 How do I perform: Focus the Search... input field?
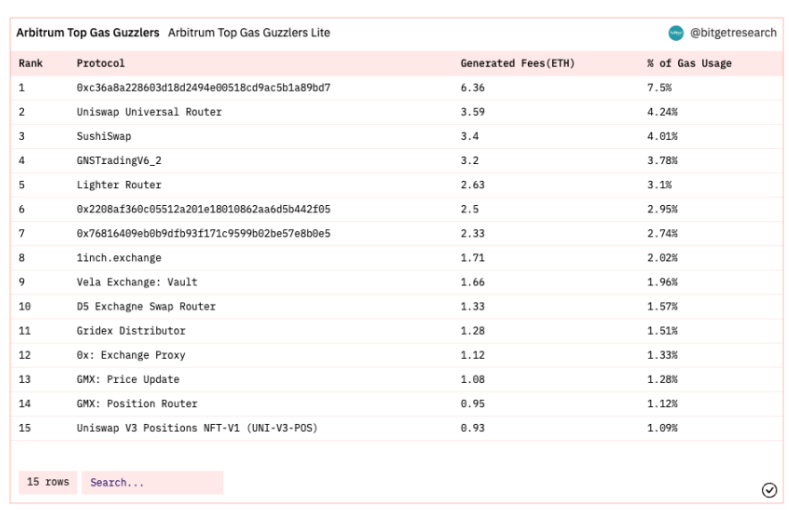152,482
